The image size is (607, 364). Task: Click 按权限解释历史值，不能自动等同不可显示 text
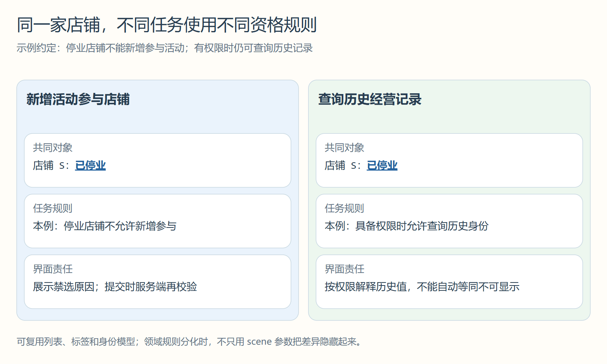(422, 287)
